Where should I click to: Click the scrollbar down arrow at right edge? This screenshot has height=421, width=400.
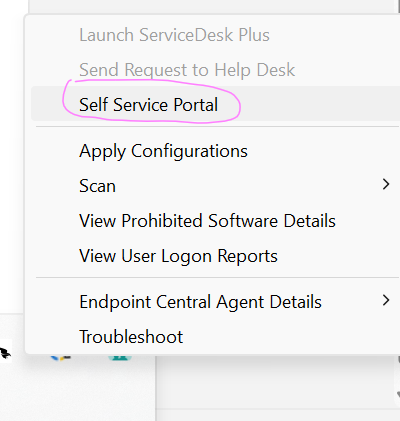398,394
